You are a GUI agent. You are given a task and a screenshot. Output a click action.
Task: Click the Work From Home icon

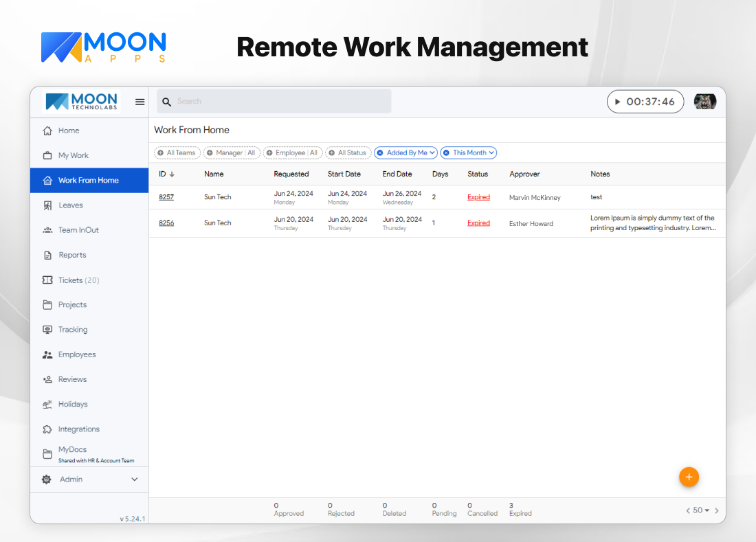[47, 180]
